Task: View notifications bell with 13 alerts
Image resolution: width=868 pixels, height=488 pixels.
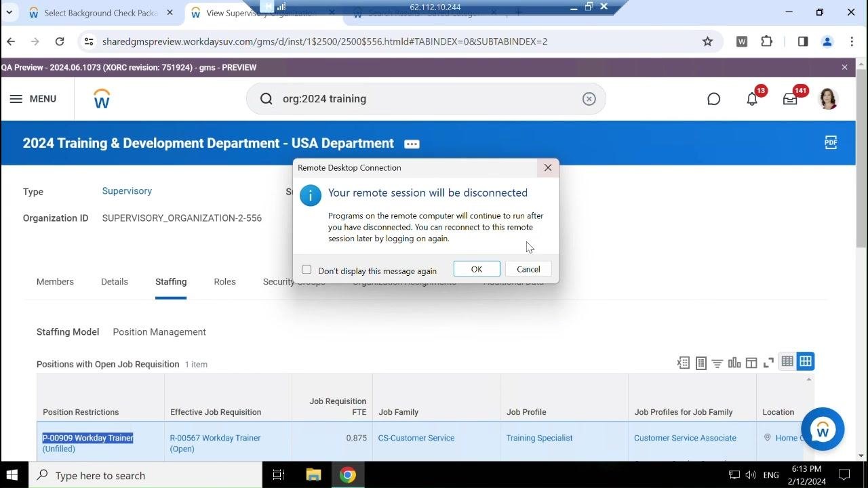Action: [x=752, y=99]
